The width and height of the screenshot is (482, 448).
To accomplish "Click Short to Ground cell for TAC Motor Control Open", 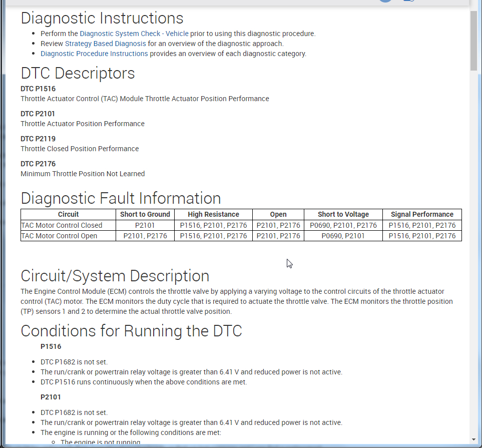I will click(145, 236).
